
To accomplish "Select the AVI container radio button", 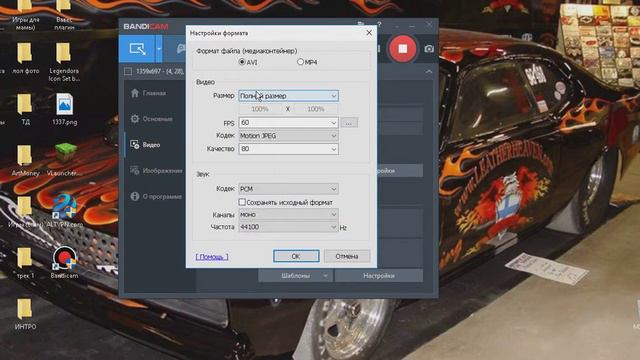I will point(242,62).
